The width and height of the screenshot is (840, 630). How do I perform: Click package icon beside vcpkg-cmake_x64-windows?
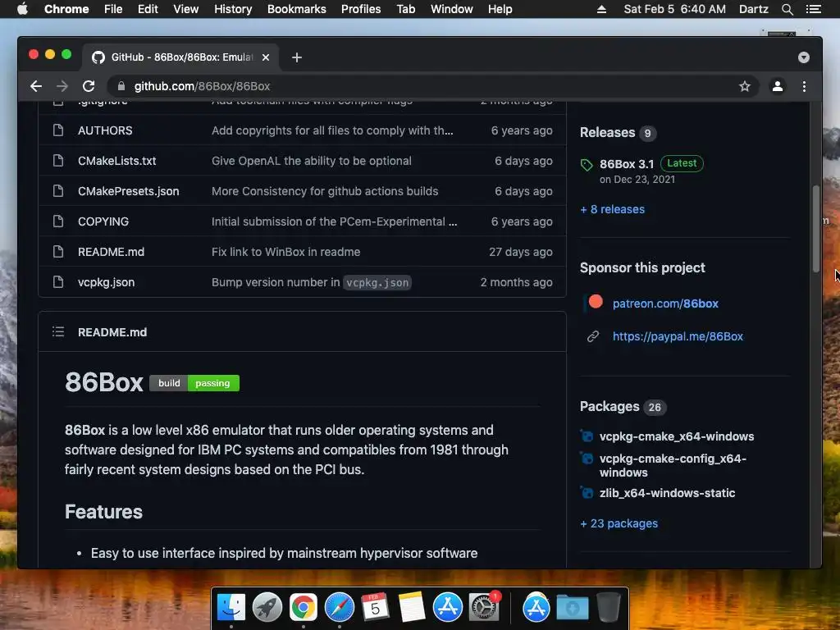(x=587, y=436)
